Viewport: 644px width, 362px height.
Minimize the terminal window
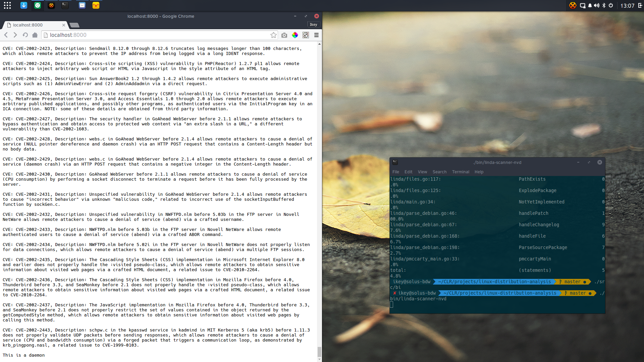pyautogui.click(x=578, y=162)
